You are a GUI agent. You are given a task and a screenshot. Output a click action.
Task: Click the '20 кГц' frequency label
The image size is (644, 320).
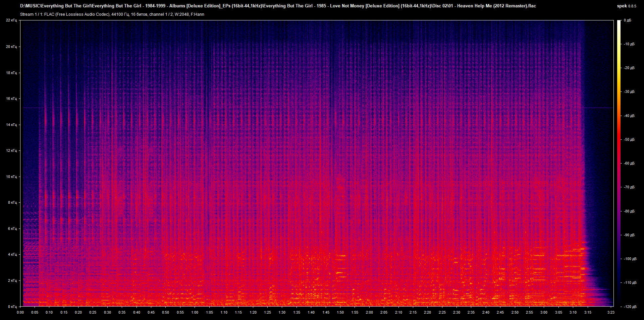tap(11, 47)
